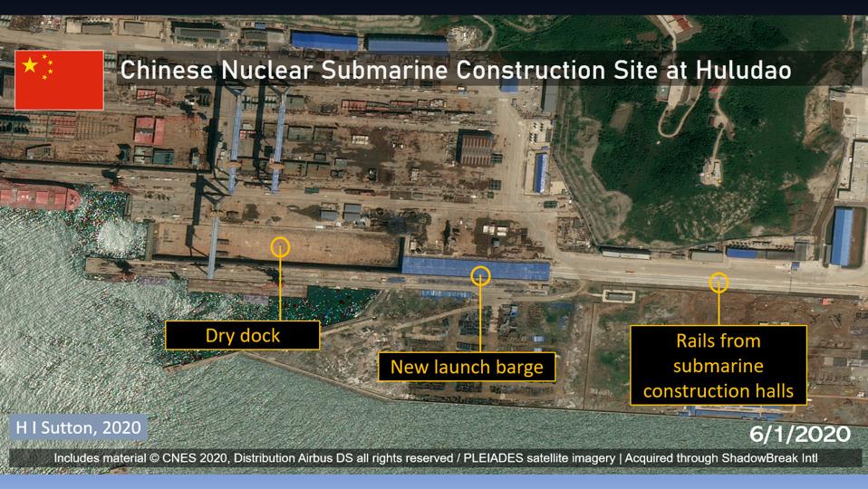
Task: Click the dark-roofed warehouse in the yard center
Action: click(x=475, y=147)
